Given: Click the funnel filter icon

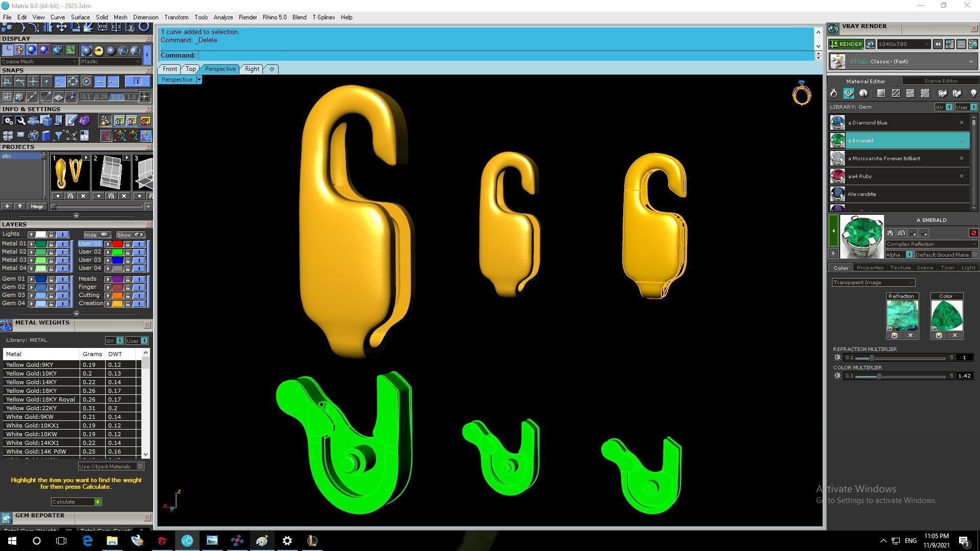Looking at the screenshot, I should point(58,136).
